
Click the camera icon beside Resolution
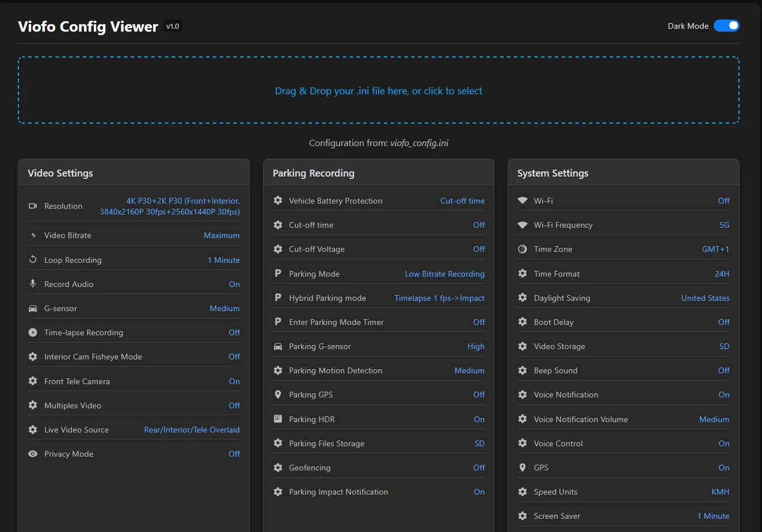tap(33, 206)
